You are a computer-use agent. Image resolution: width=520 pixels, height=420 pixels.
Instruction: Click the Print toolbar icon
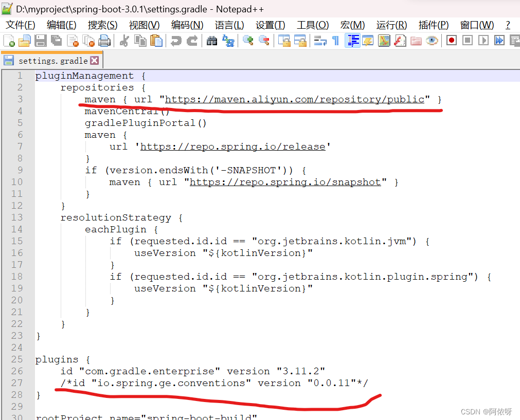(104, 41)
